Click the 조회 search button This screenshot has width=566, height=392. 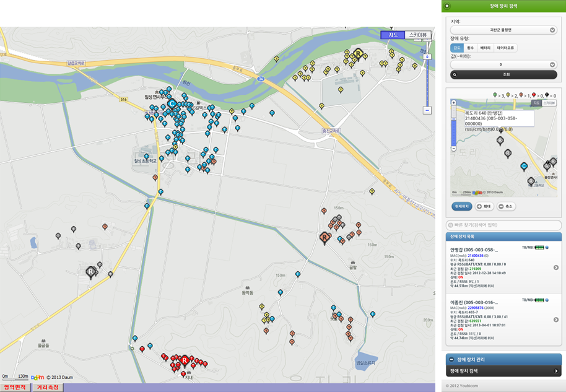[x=503, y=74]
